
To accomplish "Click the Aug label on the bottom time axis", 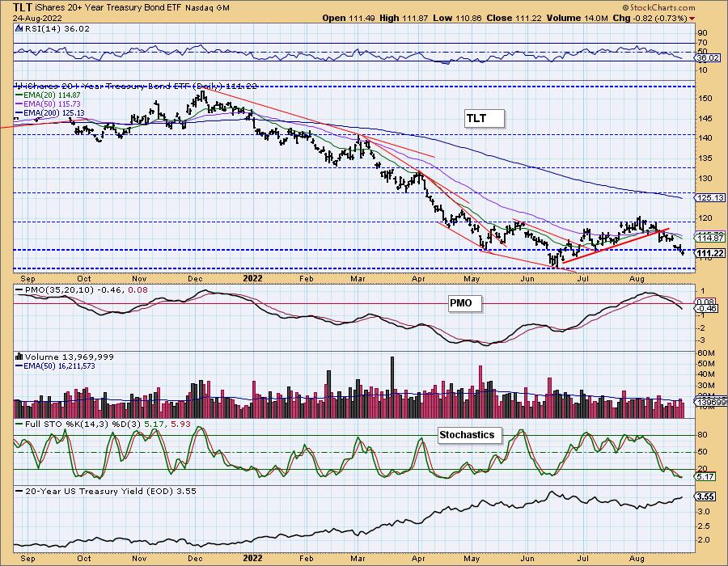I will (x=637, y=559).
